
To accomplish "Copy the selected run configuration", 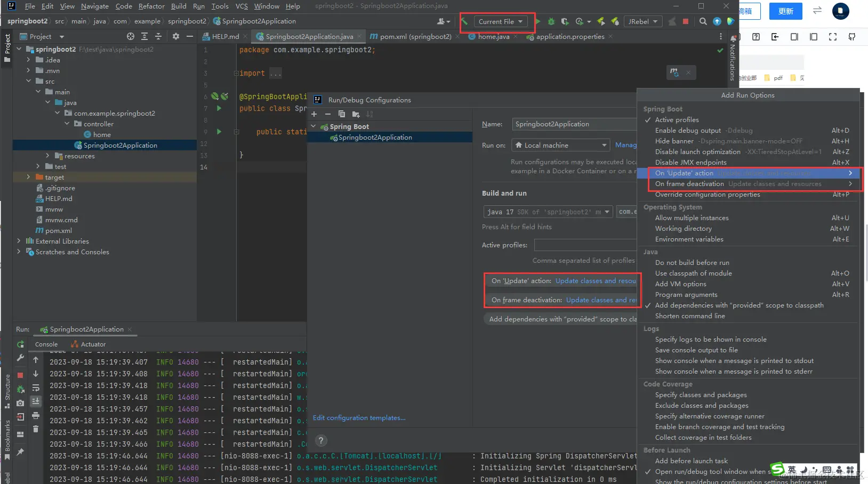I will coord(342,114).
